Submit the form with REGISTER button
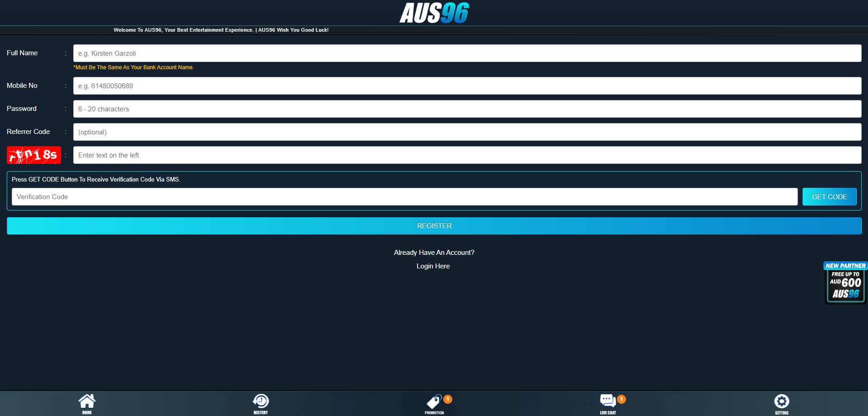This screenshot has width=868, height=416. (434, 226)
